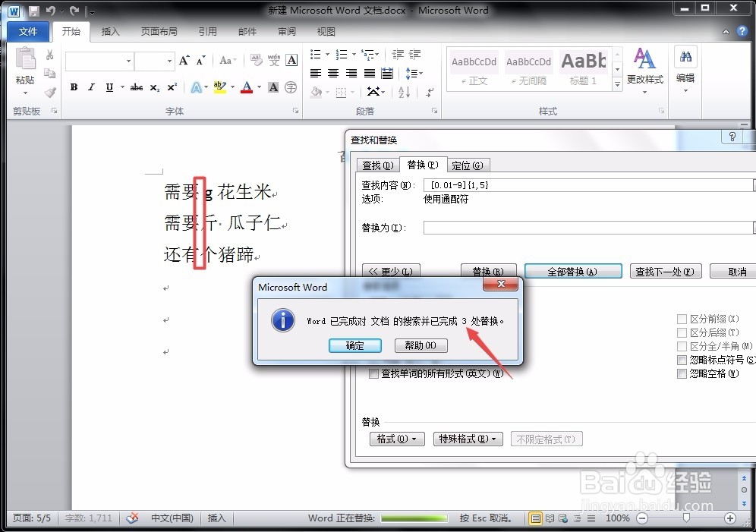Screen dimensions: 756x532
Task: Decrease paragraph indent
Action: [398, 54]
